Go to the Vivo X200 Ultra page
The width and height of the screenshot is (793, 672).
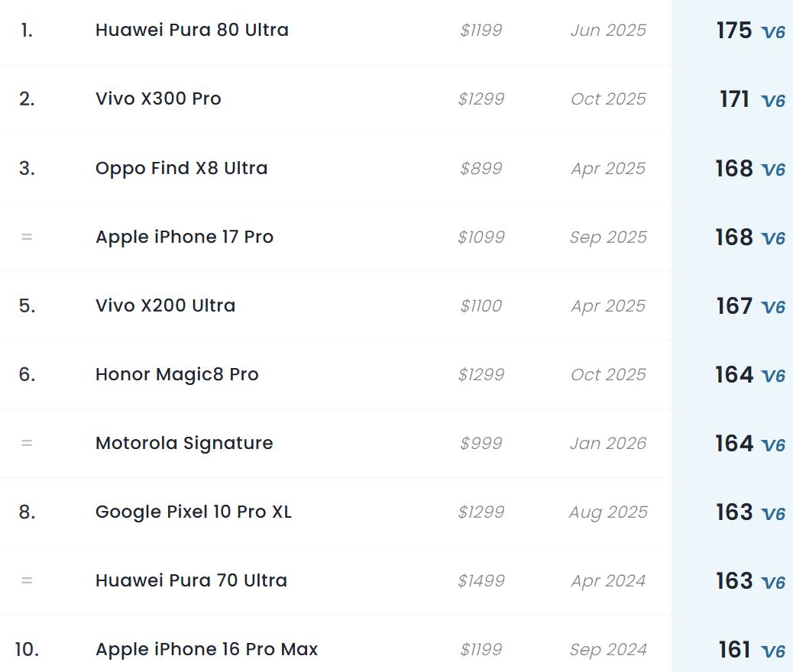point(165,305)
